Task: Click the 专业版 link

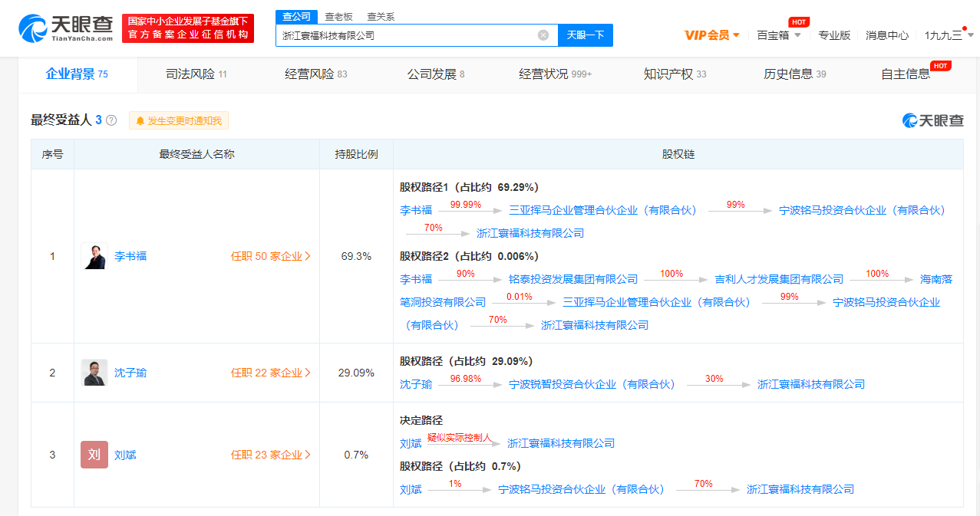Action: coord(834,35)
